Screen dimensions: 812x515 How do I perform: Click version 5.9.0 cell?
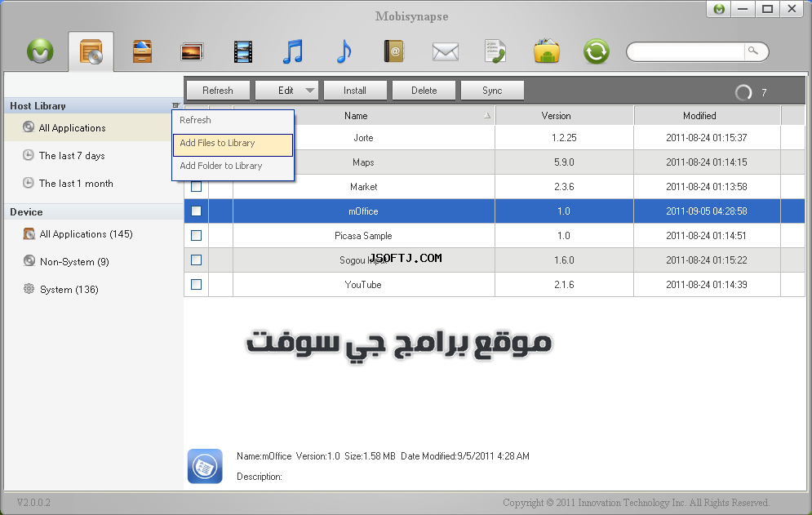pos(564,162)
